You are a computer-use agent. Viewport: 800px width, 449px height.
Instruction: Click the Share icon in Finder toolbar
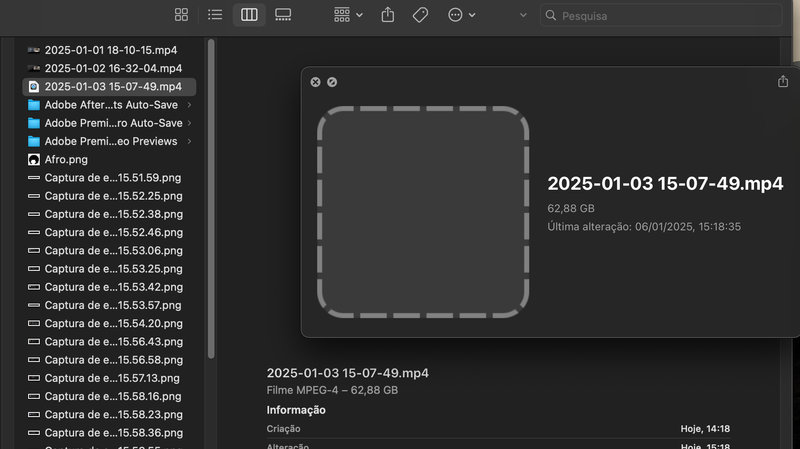(x=389, y=15)
